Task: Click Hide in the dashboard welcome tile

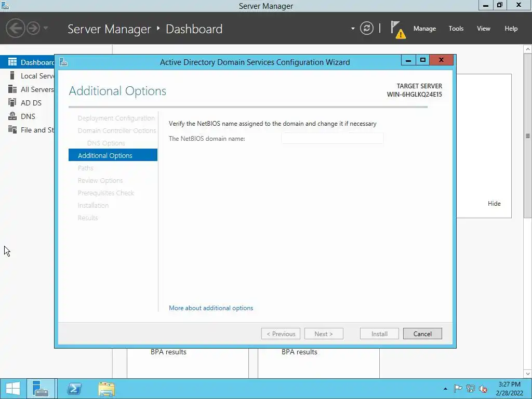Action: 494,204
